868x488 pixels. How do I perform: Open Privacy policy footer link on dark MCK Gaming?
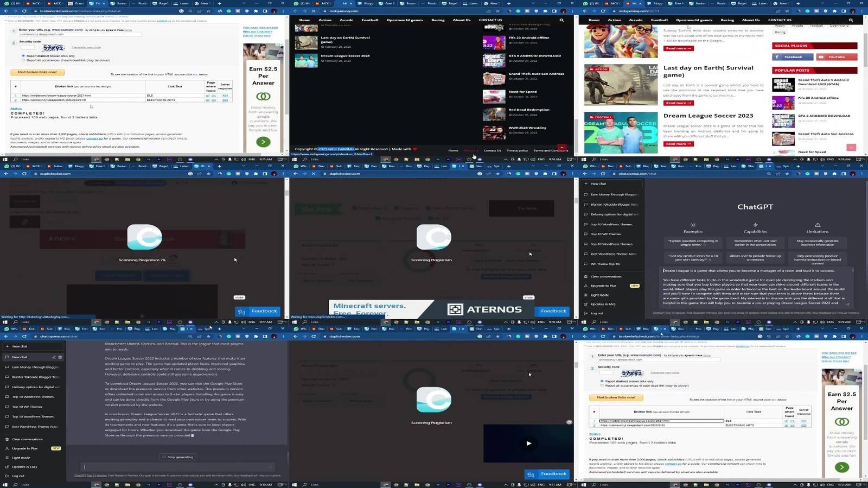pos(517,150)
